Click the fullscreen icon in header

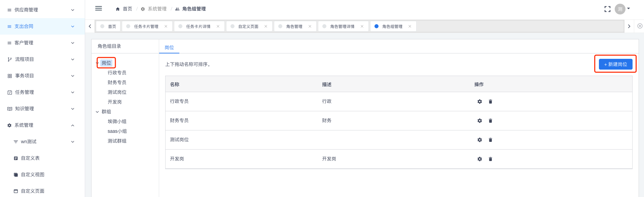click(x=607, y=9)
